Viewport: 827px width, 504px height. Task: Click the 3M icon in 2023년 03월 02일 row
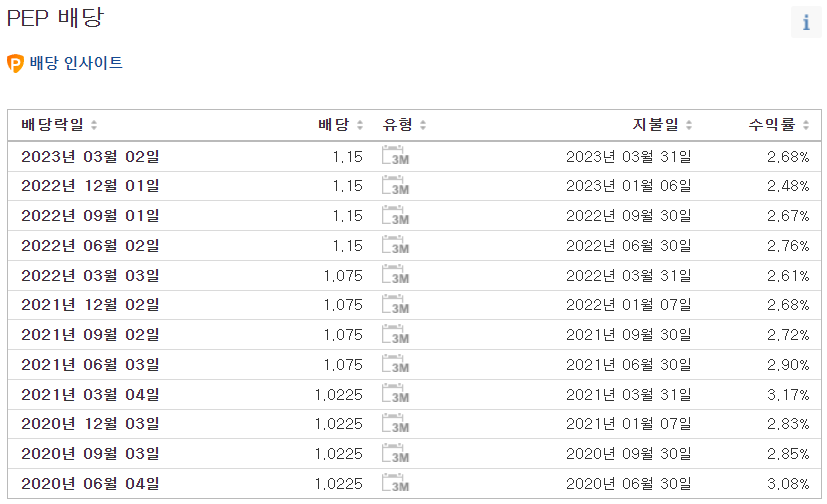(396, 156)
